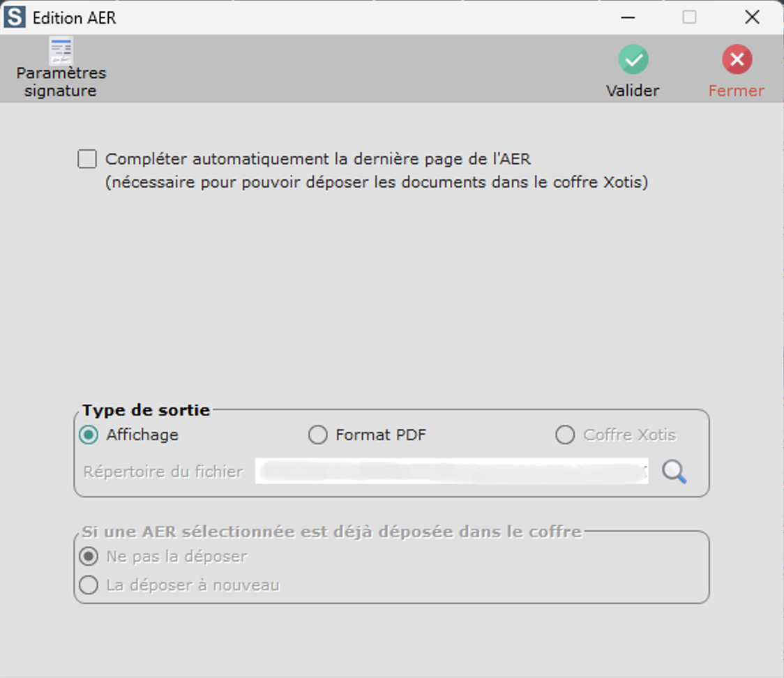Select the Coffre Xotis output option
784x678 pixels.
click(564, 435)
